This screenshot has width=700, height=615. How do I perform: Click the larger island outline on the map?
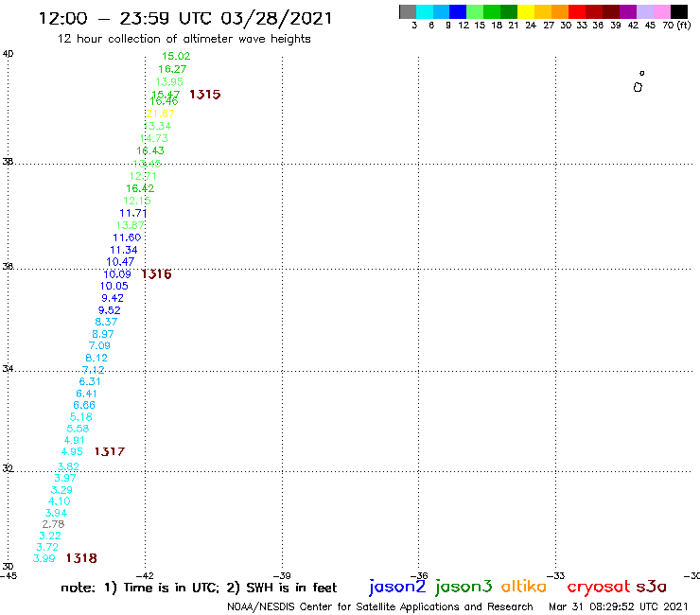638,88
